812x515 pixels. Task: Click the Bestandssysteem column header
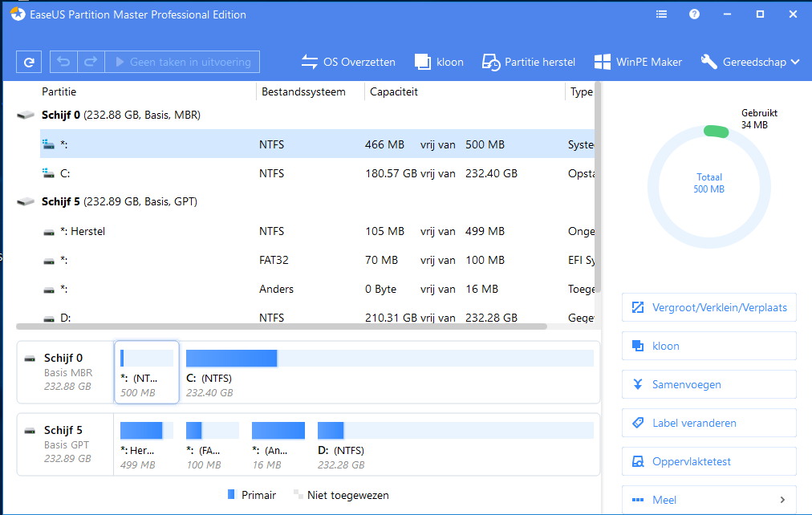pyautogui.click(x=303, y=91)
